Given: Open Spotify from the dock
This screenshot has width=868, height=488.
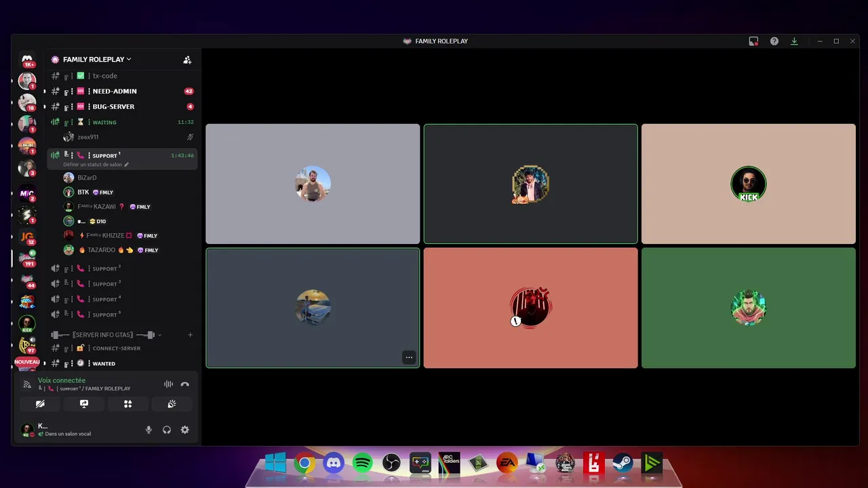Looking at the screenshot, I should click(x=363, y=464).
